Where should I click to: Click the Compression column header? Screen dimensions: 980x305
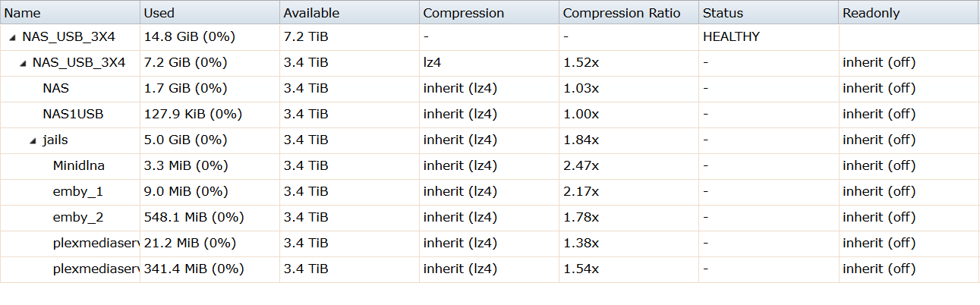click(x=463, y=13)
